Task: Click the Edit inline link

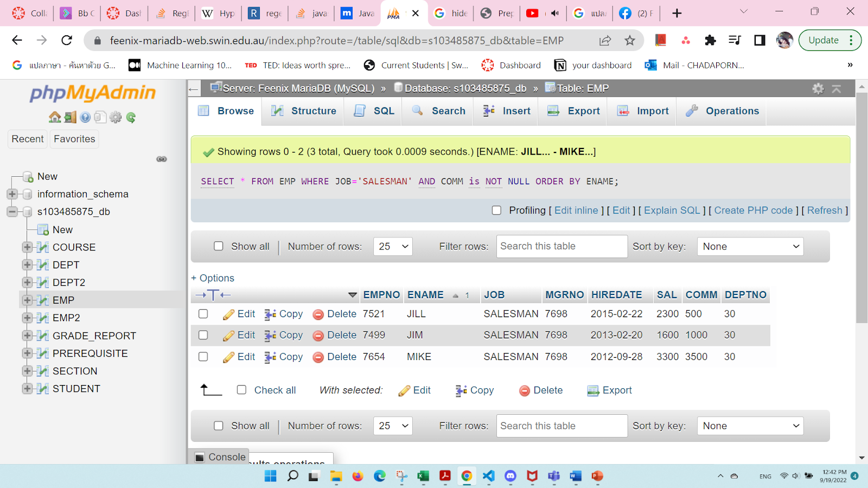Action: (576, 210)
